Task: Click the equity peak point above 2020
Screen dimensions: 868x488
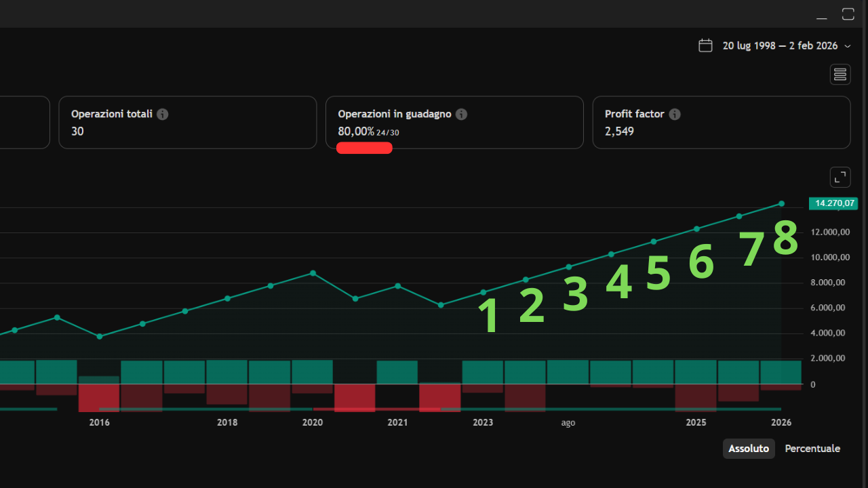Action: [x=313, y=273]
